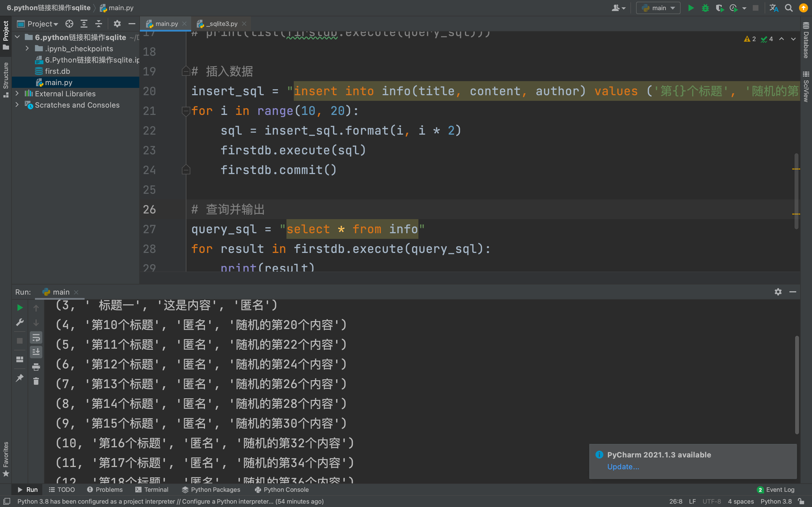
Task: Open the Event Log button
Action: click(775, 490)
